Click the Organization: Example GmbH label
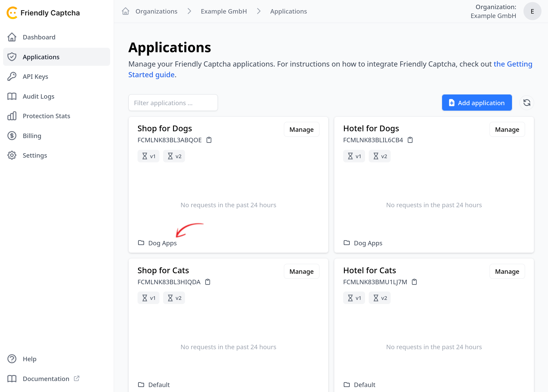548x392 pixels. click(x=493, y=11)
